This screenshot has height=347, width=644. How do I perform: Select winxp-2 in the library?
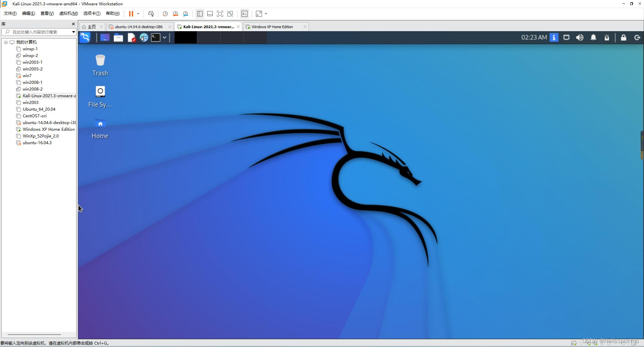[x=30, y=56]
